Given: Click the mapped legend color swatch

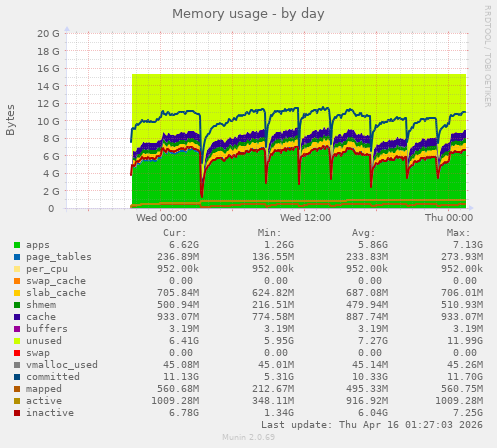Looking at the screenshot, I should click(17, 389).
